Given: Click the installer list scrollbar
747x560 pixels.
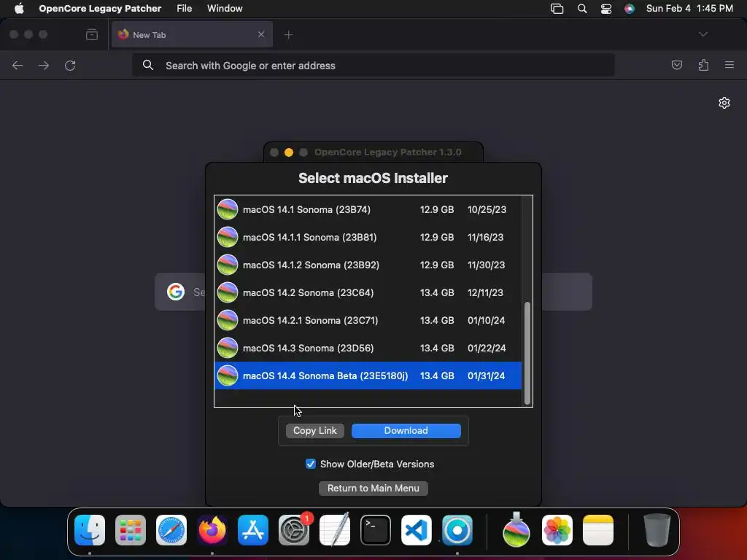Looking at the screenshot, I should pos(527,353).
